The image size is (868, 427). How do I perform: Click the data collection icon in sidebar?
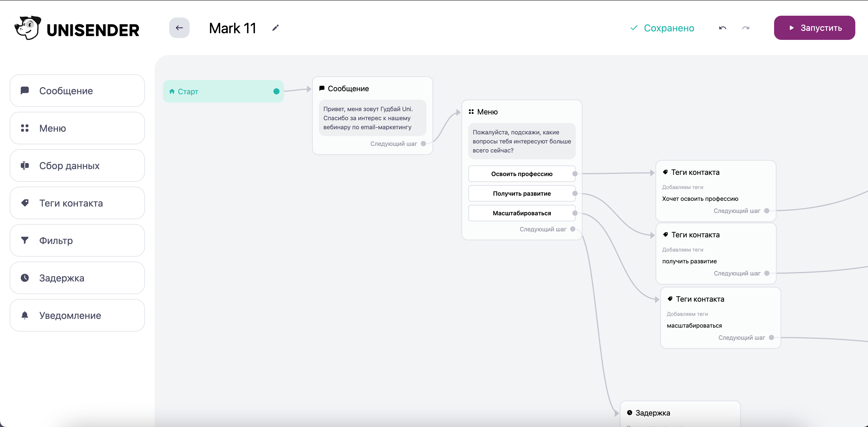pos(24,165)
